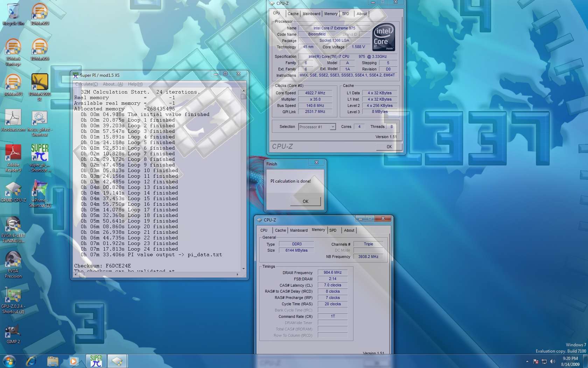The image size is (588, 368).
Task: Open About menu in Super PI
Action: [113, 84]
